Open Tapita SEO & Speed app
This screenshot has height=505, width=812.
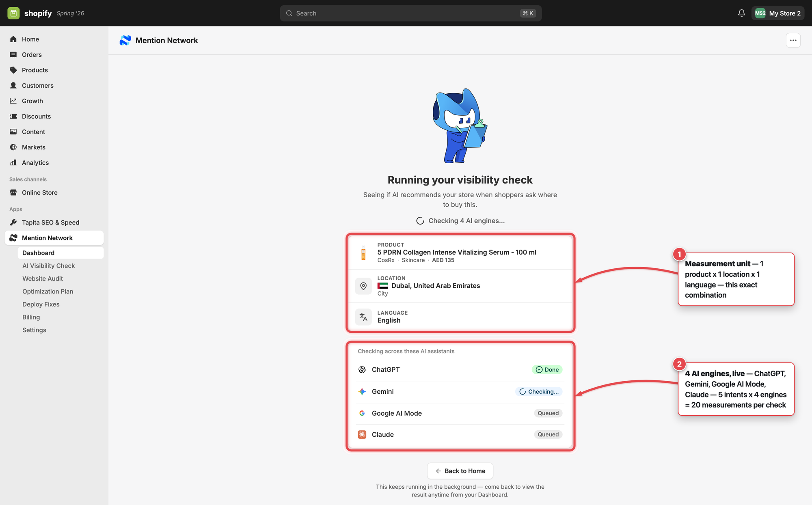pos(51,222)
